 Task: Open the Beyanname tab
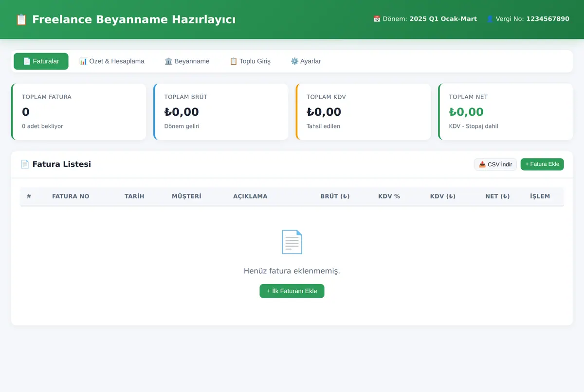187,61
